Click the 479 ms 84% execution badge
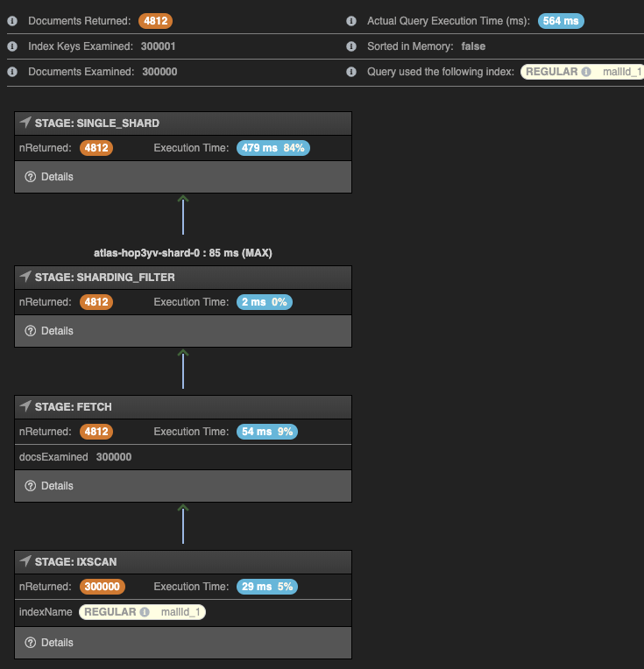This screenshot has height=669, width=644. [x=272, y=148]
